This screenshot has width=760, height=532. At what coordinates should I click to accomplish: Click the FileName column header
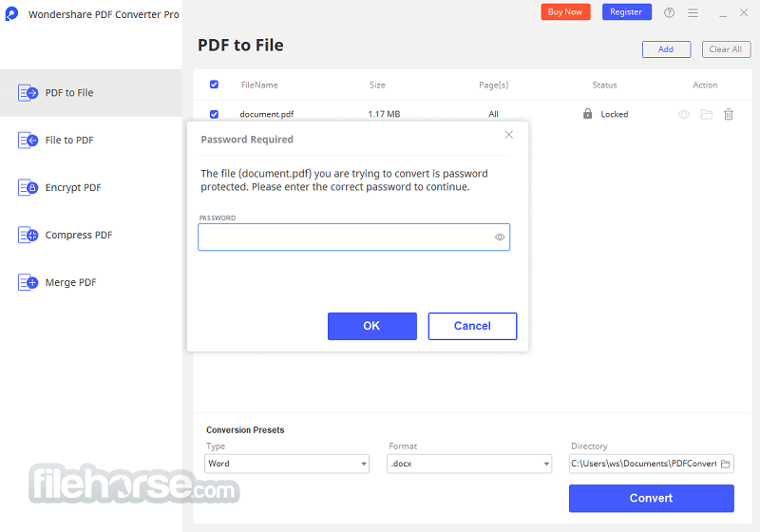point(259,85)
